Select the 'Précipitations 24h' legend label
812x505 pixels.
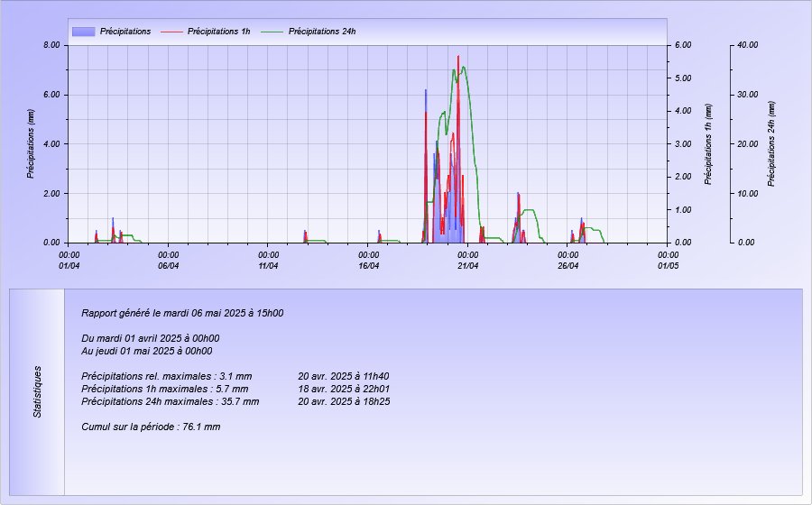point(321,32)
